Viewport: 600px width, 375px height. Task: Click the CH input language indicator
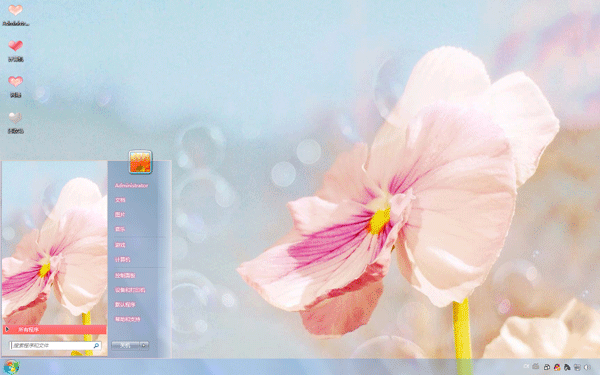tap(526, 366)
